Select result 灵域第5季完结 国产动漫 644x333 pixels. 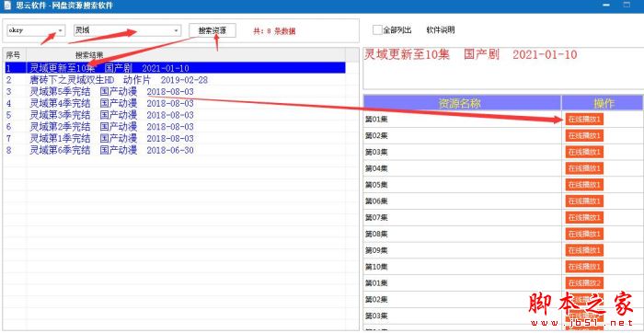tap(176, 92)
